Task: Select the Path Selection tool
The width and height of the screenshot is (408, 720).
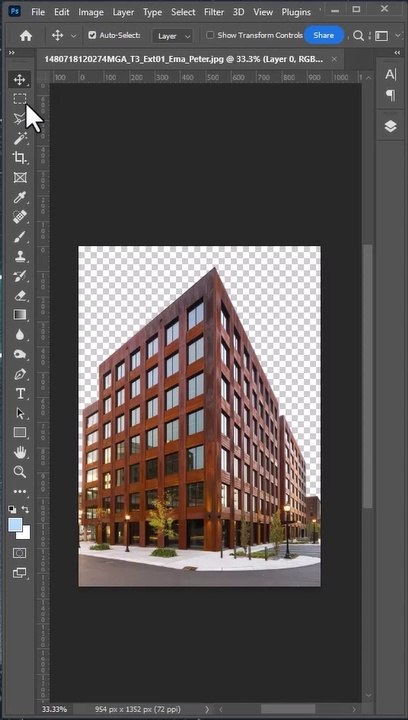Action: coord(19,413)
